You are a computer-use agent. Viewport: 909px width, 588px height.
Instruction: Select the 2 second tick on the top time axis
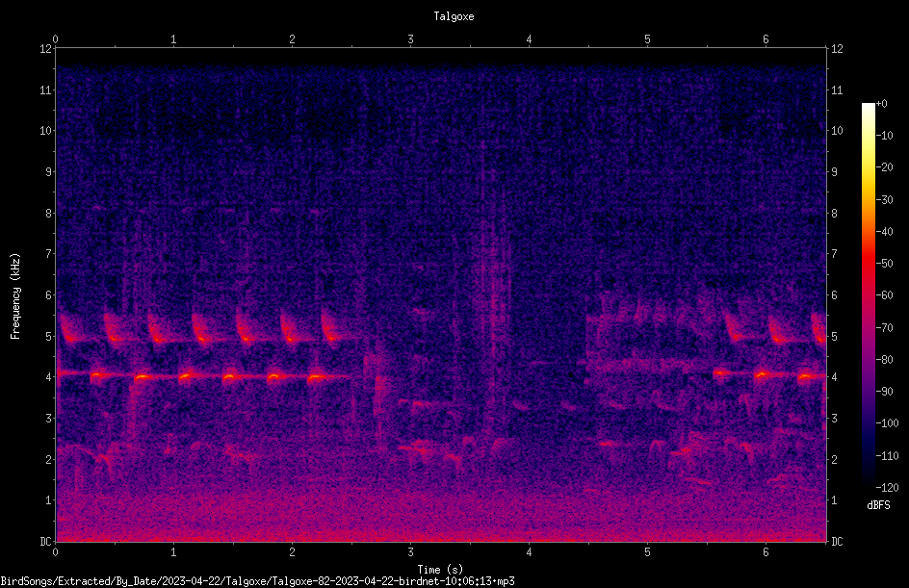(x=292, y=39)
